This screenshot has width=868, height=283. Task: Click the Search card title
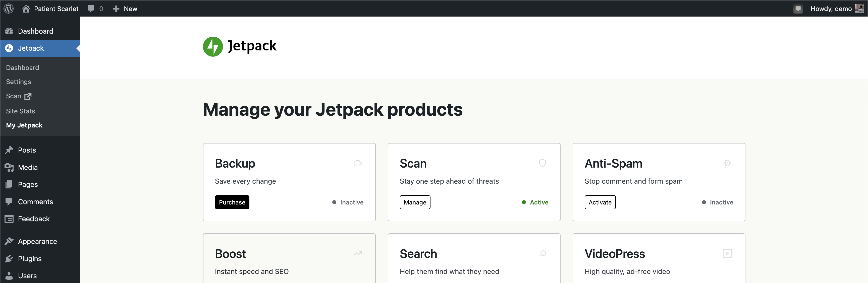(x=418, y=254)
